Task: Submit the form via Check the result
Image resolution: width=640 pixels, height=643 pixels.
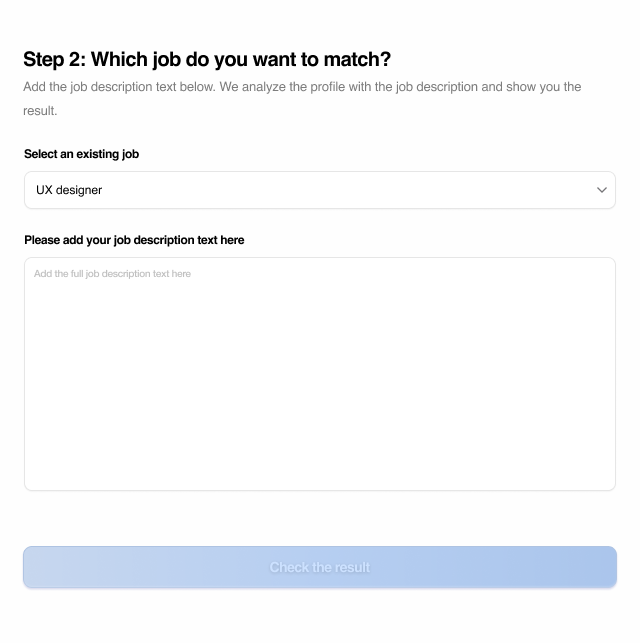Action: pyautogui.click(x=319, y=567)
